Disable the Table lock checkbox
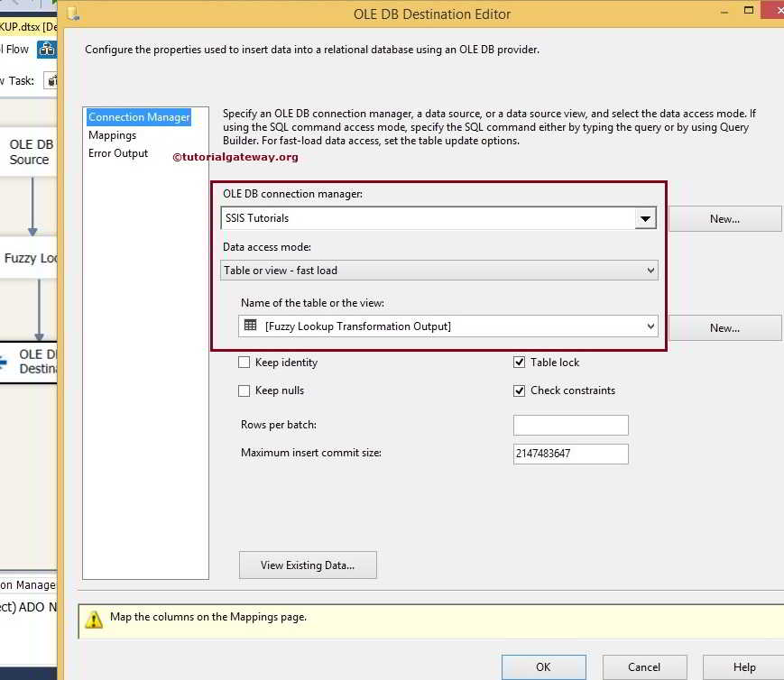Viewport: 784px width, 680px height. [520, 362]
